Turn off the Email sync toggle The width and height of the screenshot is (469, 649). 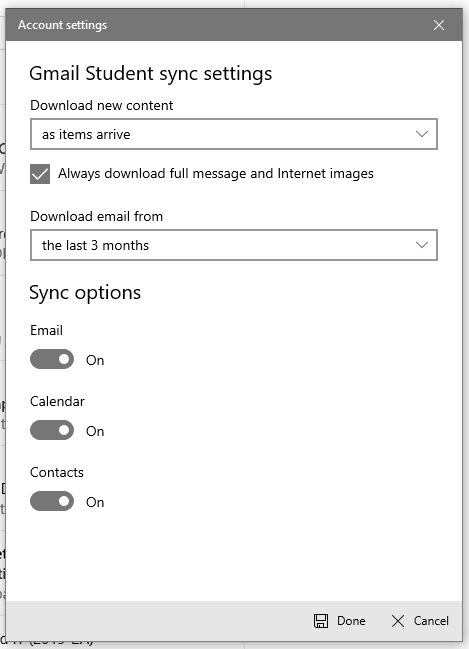click(52, 359)
